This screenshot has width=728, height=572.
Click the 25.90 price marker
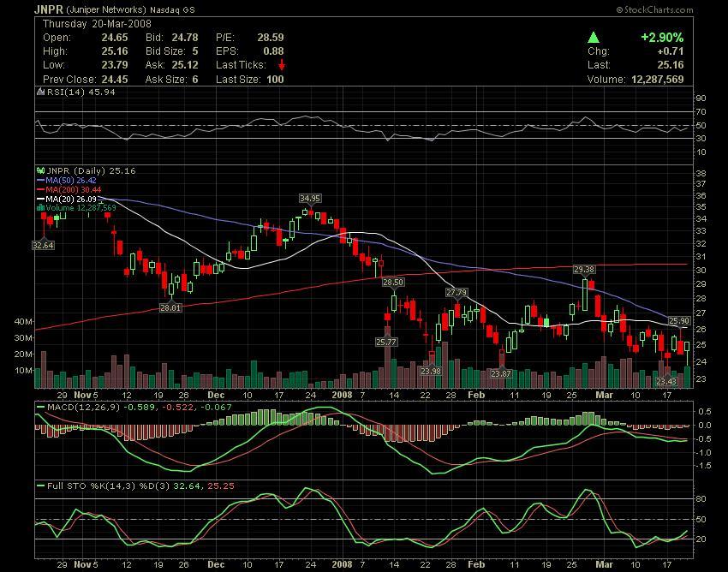click(x=679, y=321)
